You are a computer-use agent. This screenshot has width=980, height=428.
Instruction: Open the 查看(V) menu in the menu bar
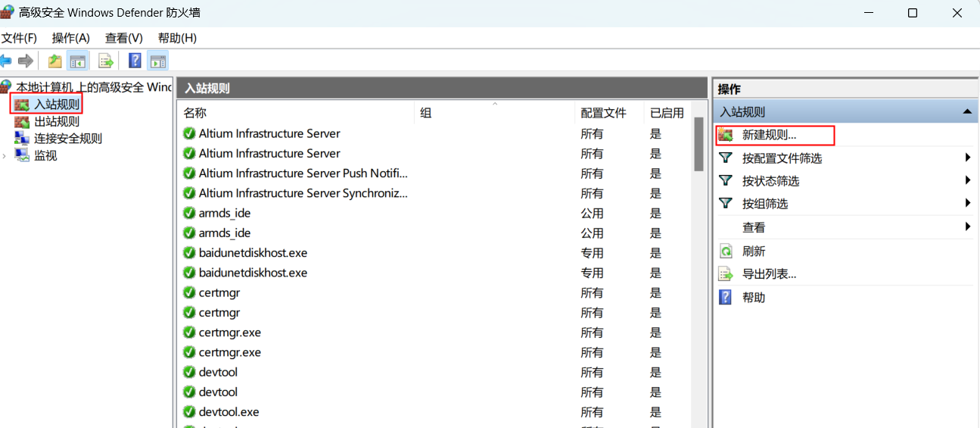tap(123, 38)
